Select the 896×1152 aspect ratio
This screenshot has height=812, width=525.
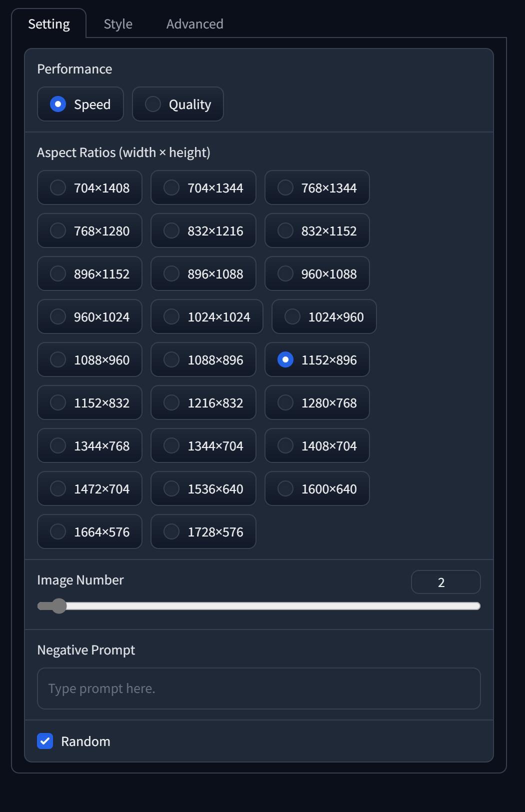pos(90,273)
